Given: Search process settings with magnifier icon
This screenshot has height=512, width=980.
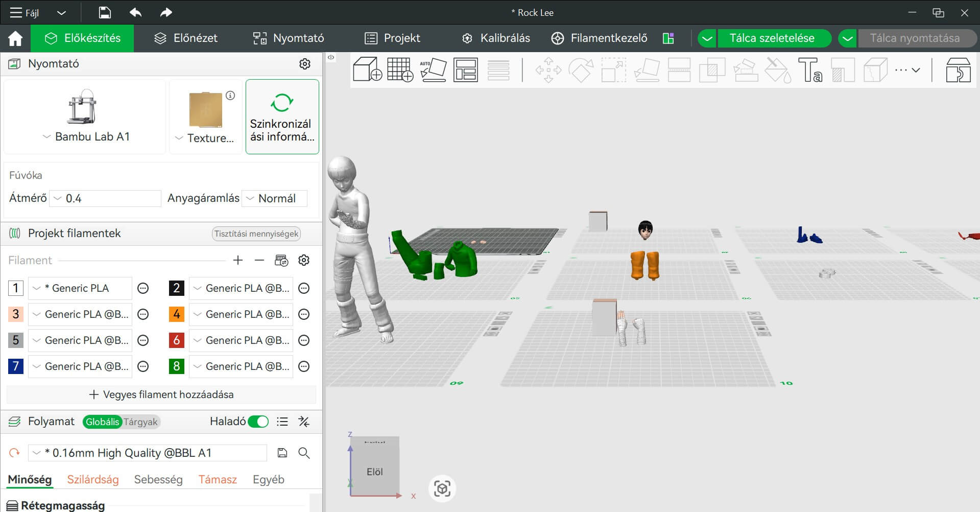Looking at the screenshot, I should coord(304,453).
